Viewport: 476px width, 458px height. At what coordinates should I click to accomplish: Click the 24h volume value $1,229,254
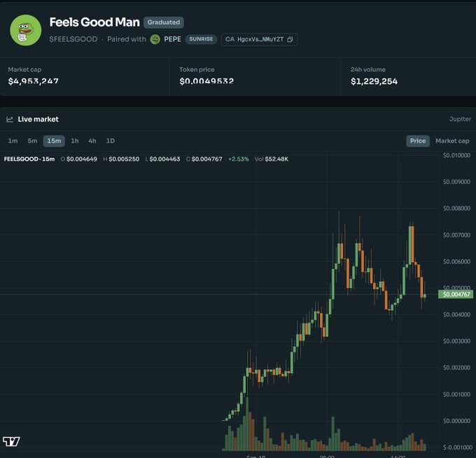click(374, 81)
